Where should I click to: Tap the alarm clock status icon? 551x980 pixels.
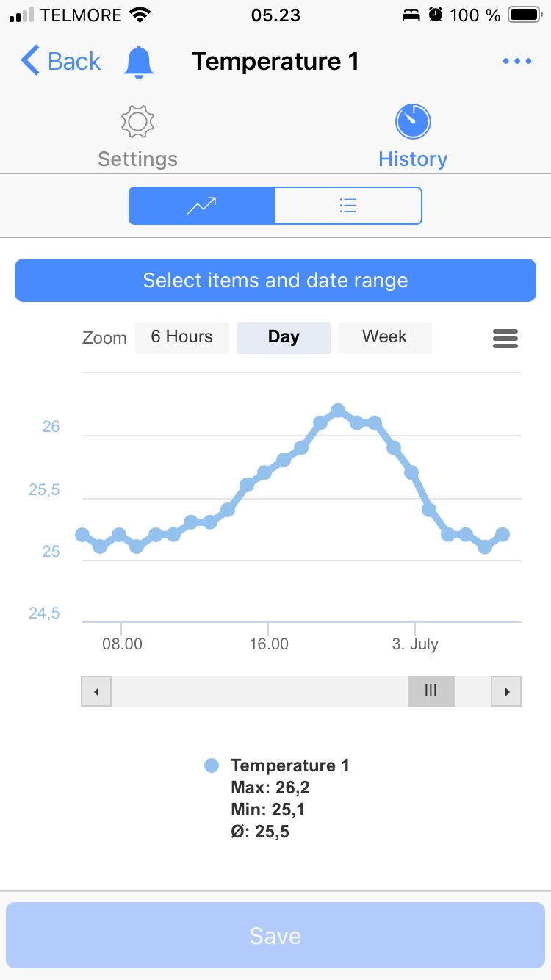coord(436,15)
